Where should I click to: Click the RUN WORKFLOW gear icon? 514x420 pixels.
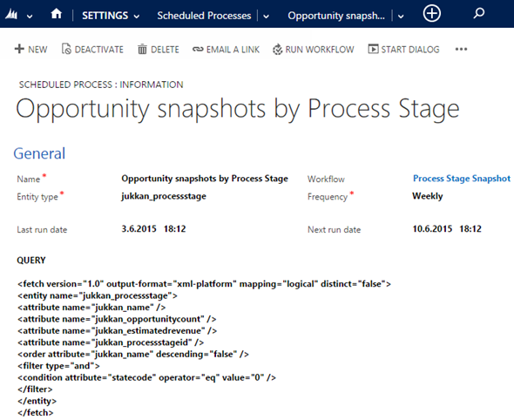tap(277, 49)
